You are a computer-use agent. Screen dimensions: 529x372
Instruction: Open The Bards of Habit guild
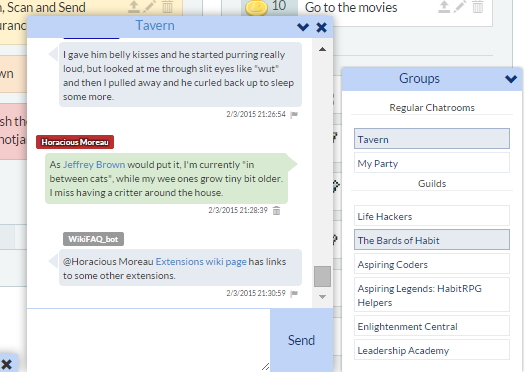[431, 240]
